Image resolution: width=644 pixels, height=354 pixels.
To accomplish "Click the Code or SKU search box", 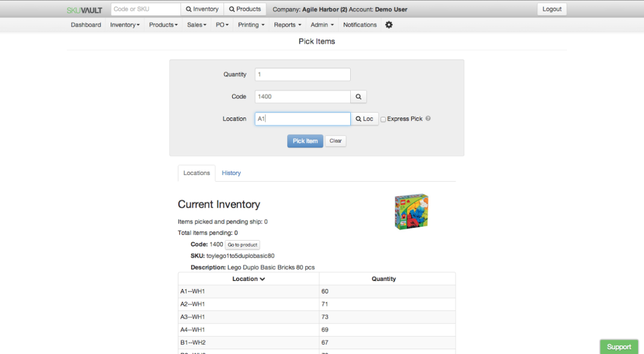I will 146,9.
